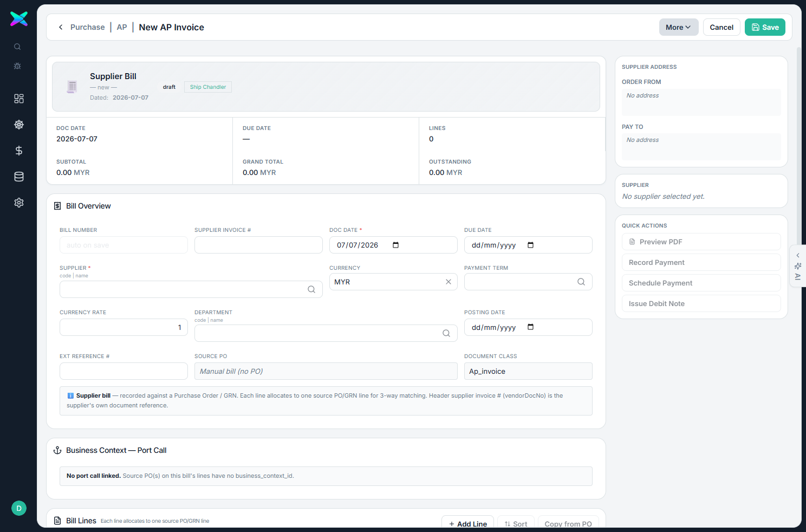Focus the Ext Reference # field

(x=123, y=371)
